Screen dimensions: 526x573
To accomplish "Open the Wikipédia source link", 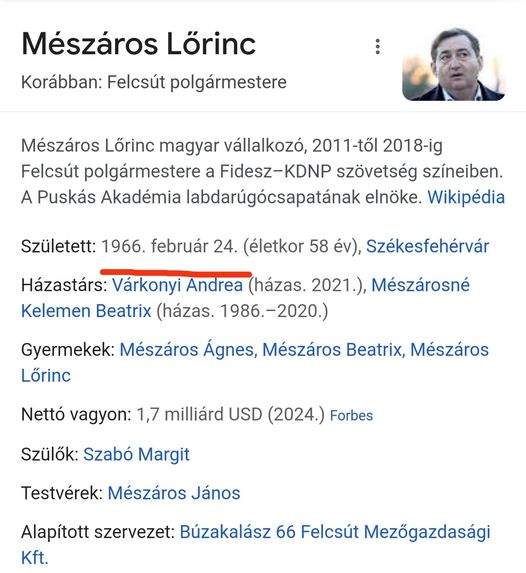I will (466, 197).
